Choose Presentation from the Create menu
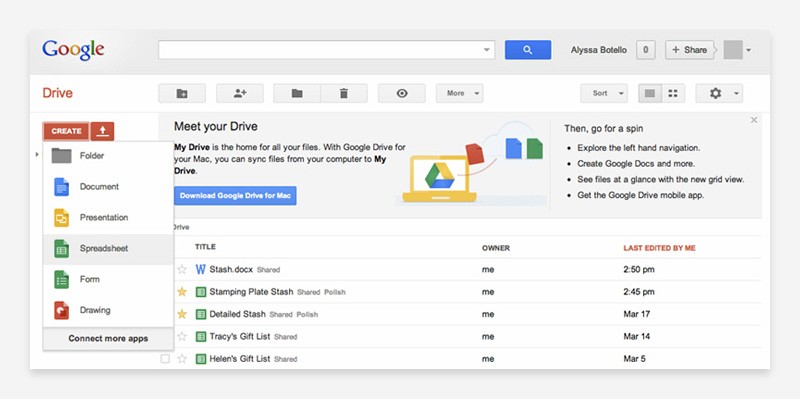The width and height of the screenshot is (800, 399). [108, 218]
